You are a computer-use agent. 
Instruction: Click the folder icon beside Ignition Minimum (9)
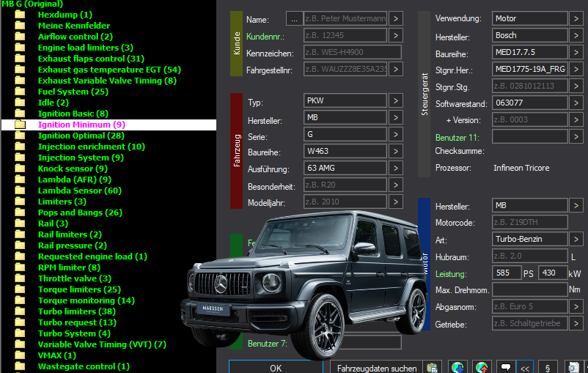20,125
